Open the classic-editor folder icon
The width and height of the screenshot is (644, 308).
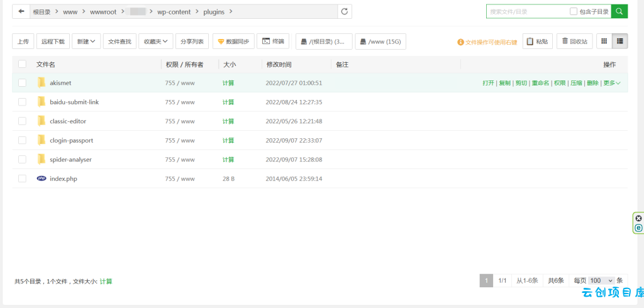[41, 121]
